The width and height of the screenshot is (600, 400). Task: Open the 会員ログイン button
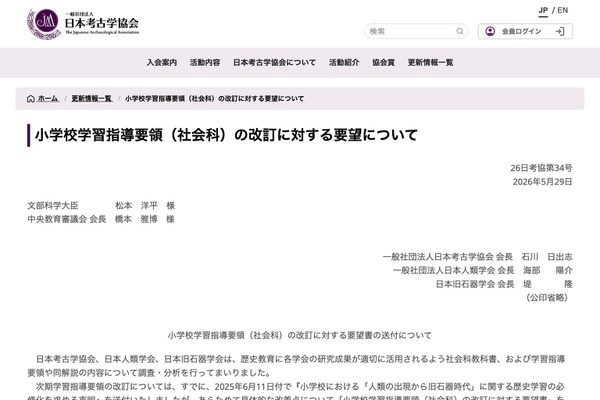point(525,31)
